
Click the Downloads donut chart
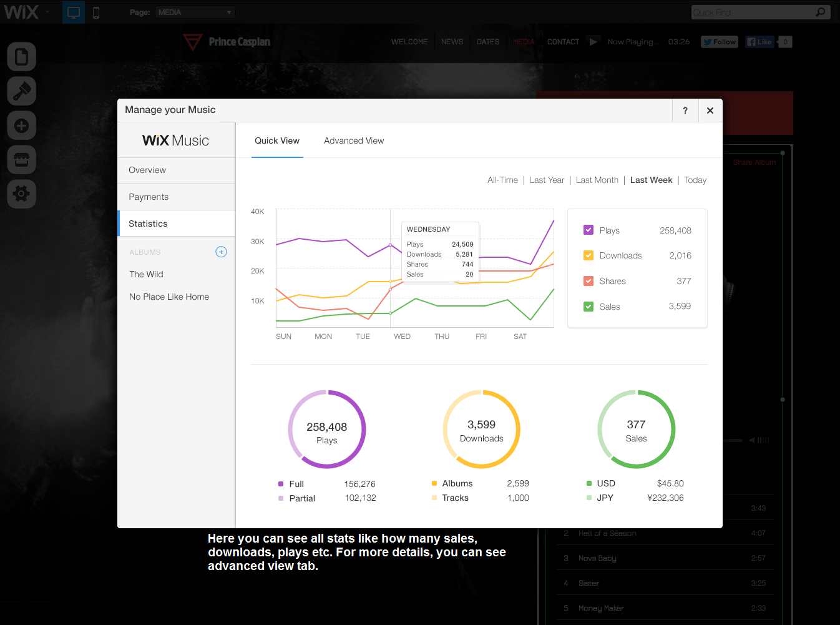pos(481,429)
